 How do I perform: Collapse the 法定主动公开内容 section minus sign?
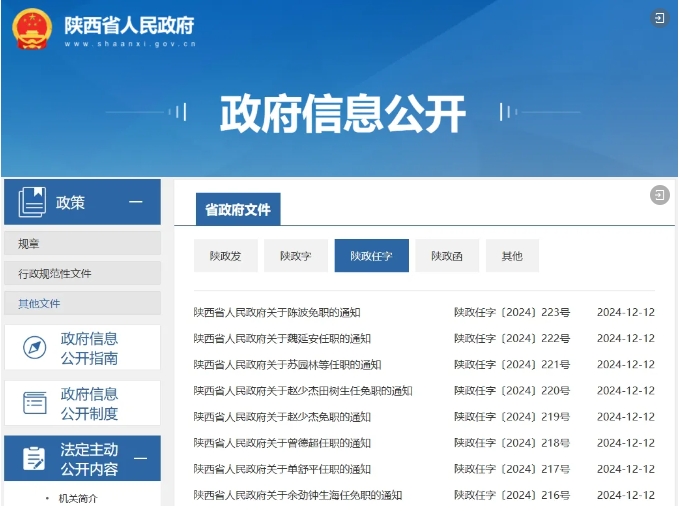pyautogui.click(x=140, y=459)
